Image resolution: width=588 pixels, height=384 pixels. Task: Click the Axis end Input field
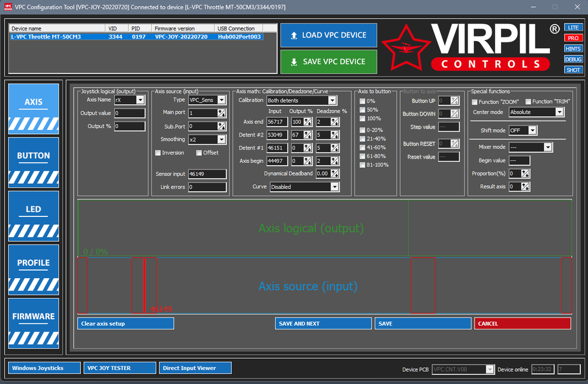coord(277,122)
